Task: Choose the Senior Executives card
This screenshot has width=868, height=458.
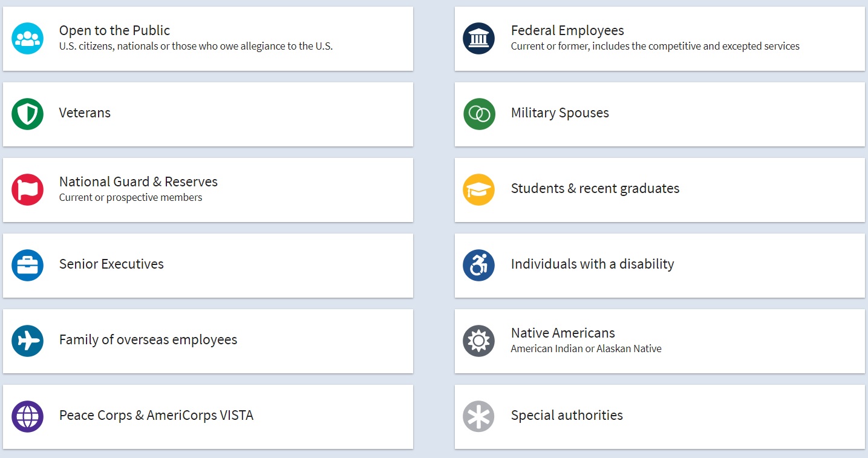Action: click(112, 264)
